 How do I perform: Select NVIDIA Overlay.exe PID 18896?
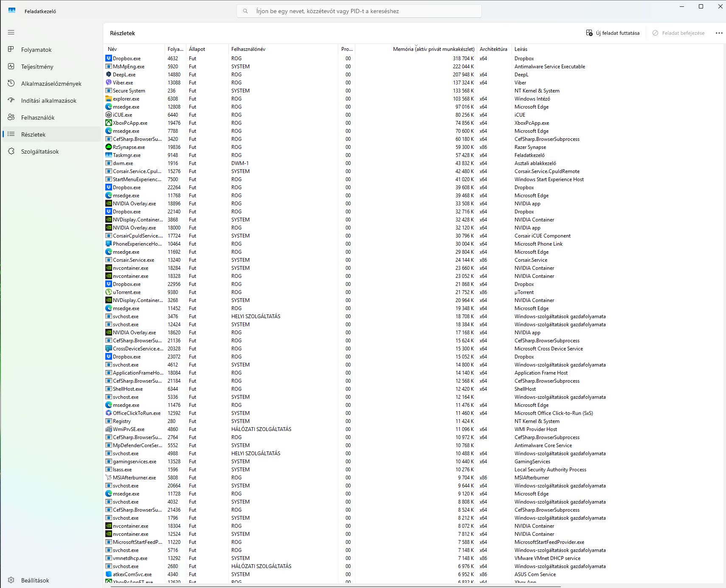[x=413, y=204]
